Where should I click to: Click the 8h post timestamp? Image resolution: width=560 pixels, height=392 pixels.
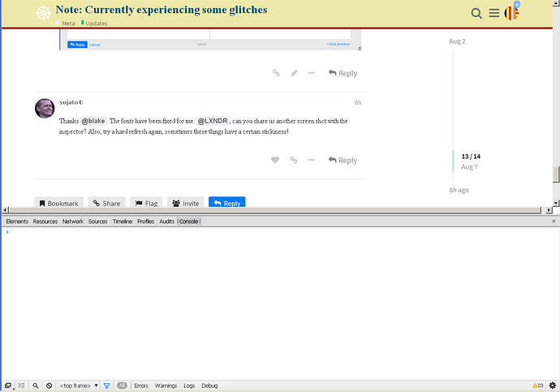click(358, 103)
